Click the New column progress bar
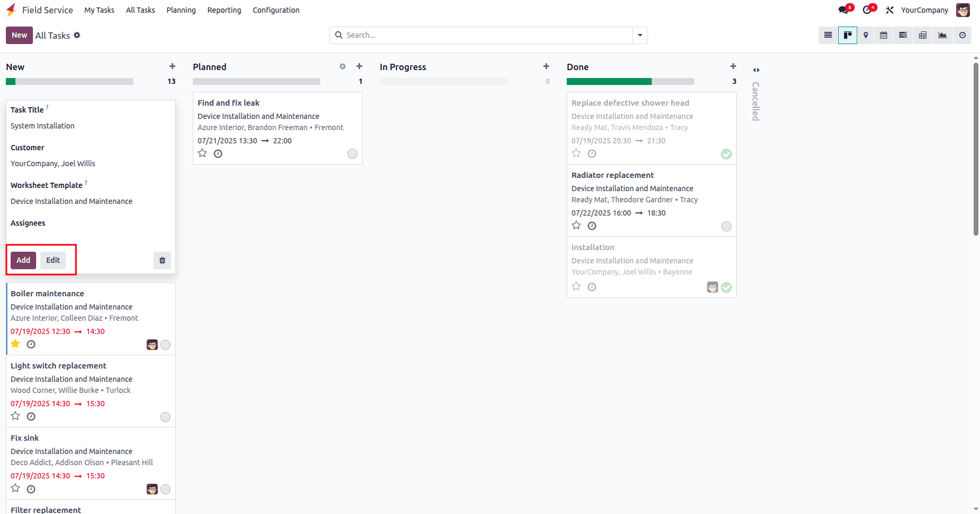 [70, 81]
